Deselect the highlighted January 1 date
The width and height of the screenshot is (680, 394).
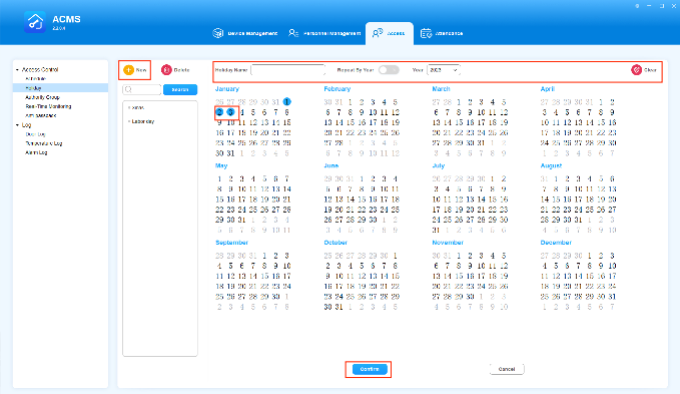pos(287,102)
